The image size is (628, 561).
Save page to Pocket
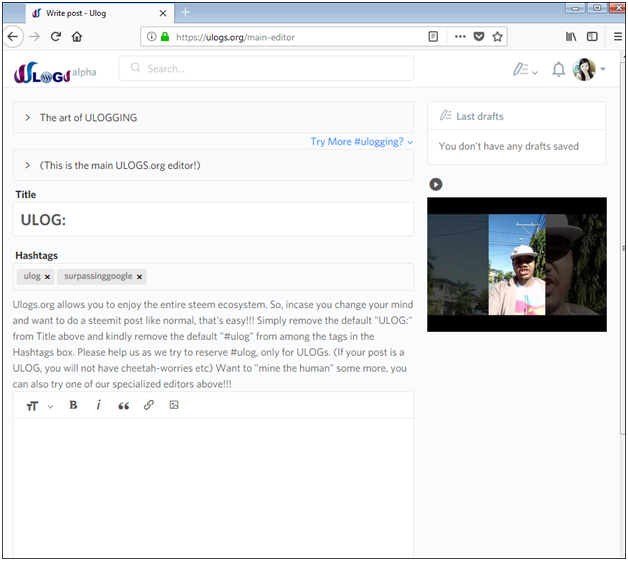tap(479, 37)
